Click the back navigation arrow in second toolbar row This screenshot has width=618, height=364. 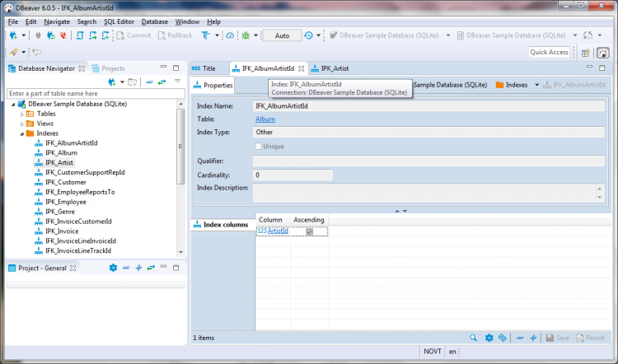[36, 52]
